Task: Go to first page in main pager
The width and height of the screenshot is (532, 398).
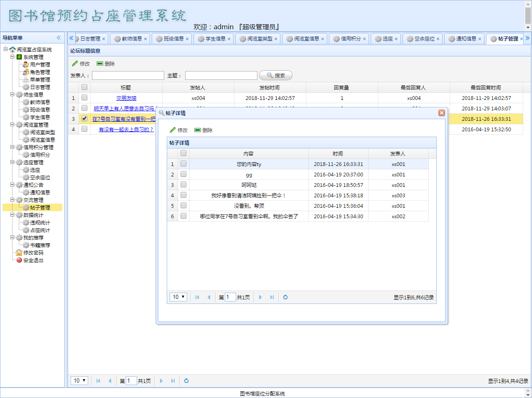Action: [x=98, y=381]
